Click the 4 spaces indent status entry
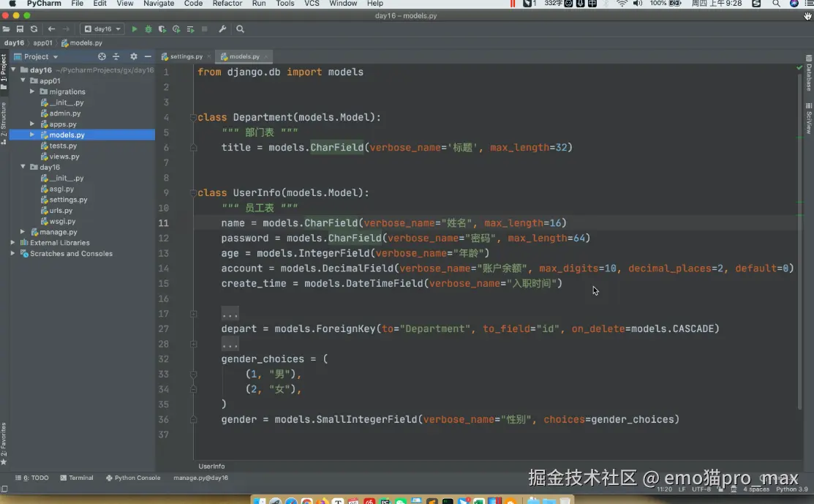The height and width of the screenshot is (504, 814). pyautogui.click(x=756, y=489)
